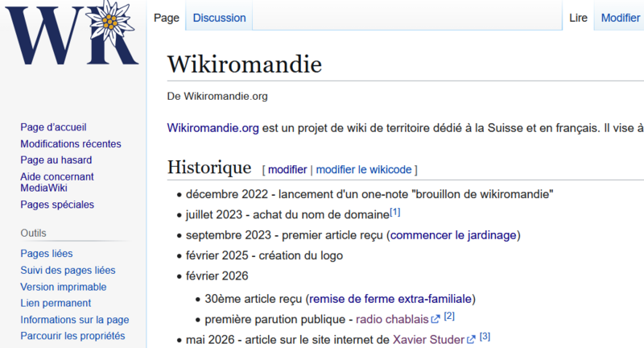Select the Lire tab
The width and height of the screenshot is (644, 348).
(x=578, y=18)
